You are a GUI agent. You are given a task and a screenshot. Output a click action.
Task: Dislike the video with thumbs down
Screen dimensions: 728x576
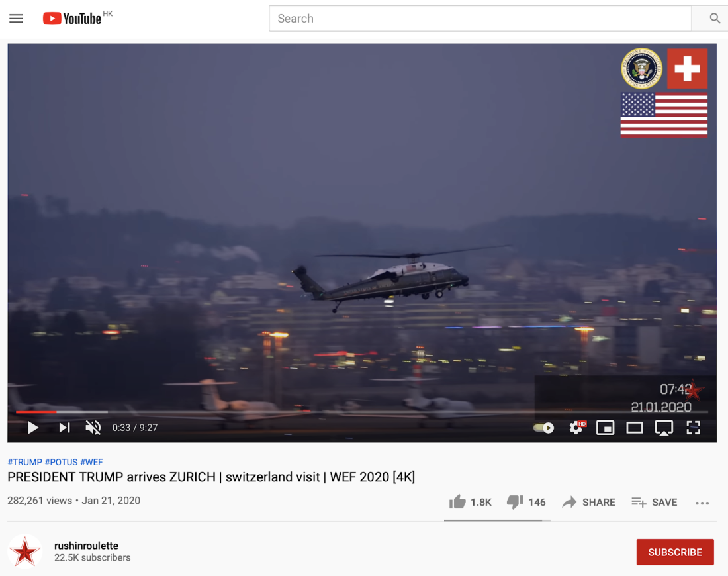pyautogui.click(x=526, y=502)
